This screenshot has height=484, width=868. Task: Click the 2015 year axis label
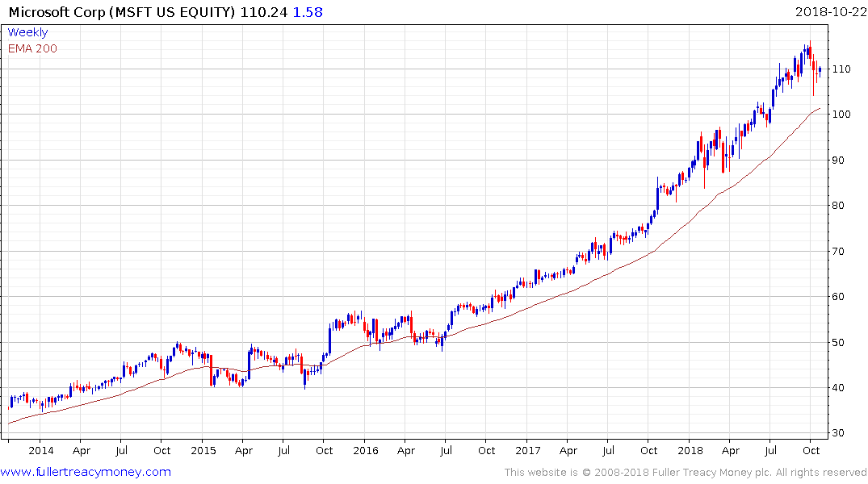click(x=203, y=451)
